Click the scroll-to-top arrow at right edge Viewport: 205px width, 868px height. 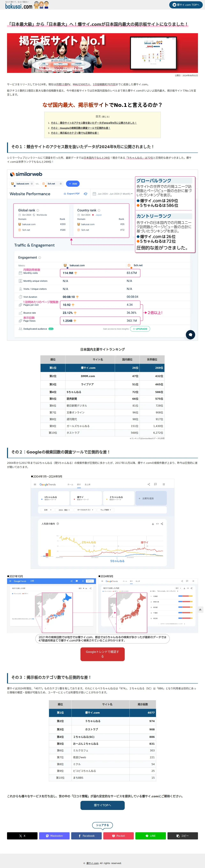(x=200, y=610)
